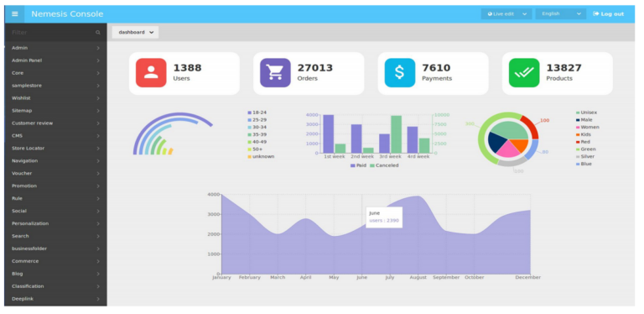Click 1388 Users count
The width and height of the screenshot is (644, 314).
(187, 68)
